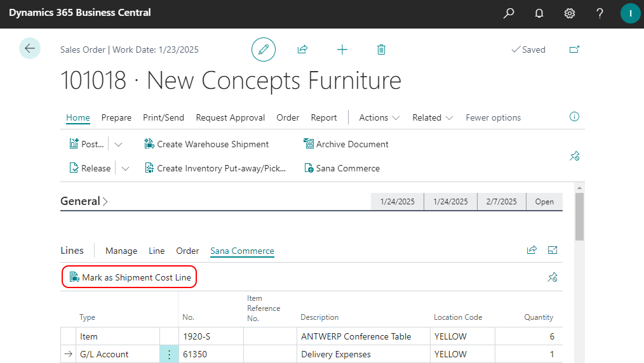Open the settings gear icon
The height and width of the screenshot is (363, 644).
point(569,13)
